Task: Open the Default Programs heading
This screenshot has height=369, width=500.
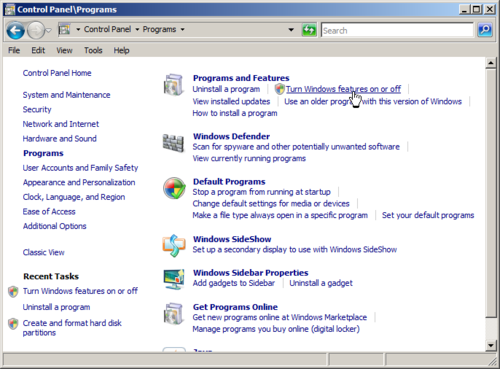Action: (229, 182)
